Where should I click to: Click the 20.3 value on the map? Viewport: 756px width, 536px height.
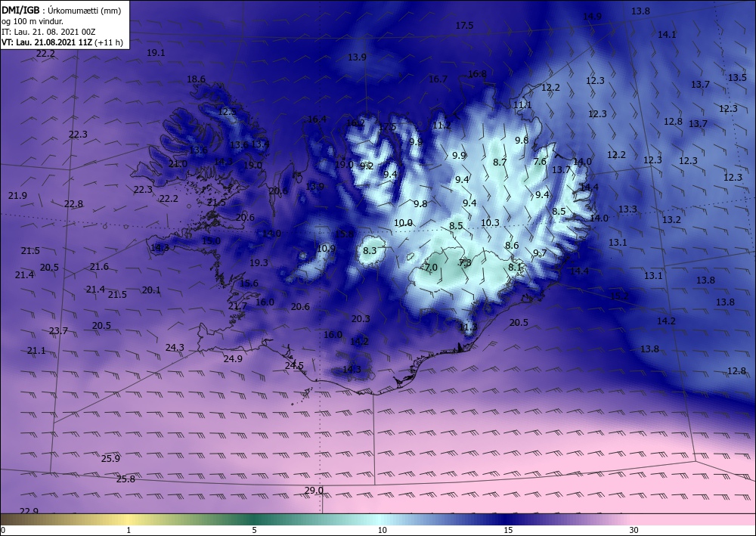click(361, 318)
